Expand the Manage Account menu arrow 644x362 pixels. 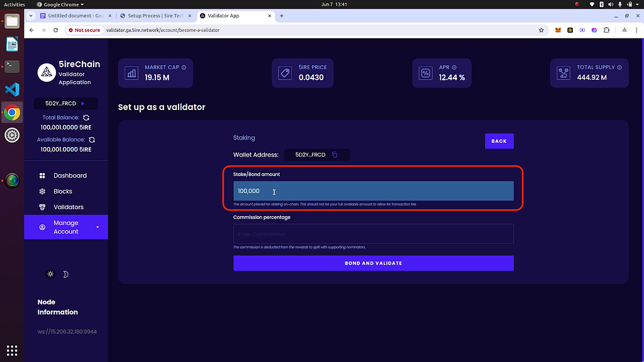(97, 227)
